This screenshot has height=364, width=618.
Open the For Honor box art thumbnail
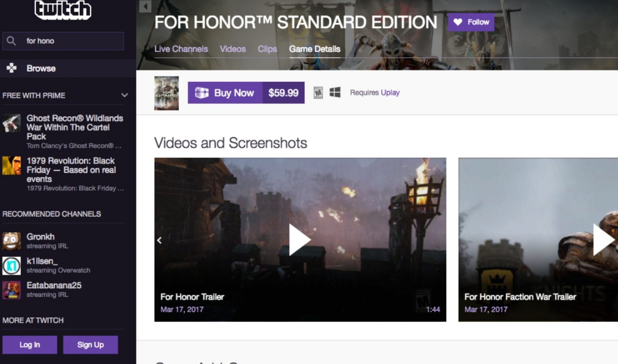(166, 93)
